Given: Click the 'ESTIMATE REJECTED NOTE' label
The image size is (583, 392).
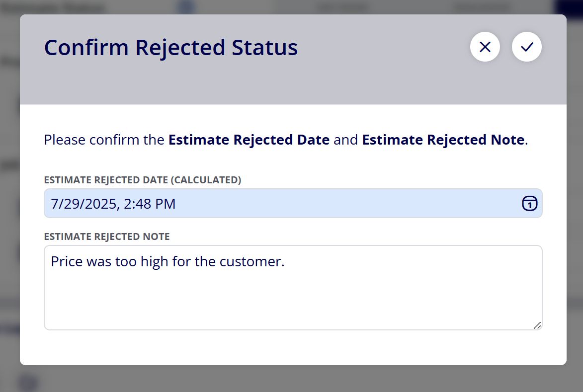Looking at the screenshot, I should point(107,236).
